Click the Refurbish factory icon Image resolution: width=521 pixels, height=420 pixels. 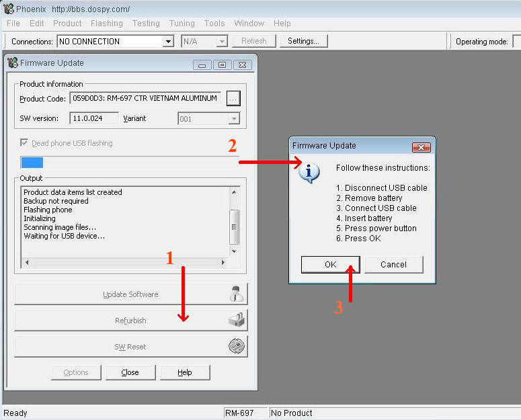point(237,320)
